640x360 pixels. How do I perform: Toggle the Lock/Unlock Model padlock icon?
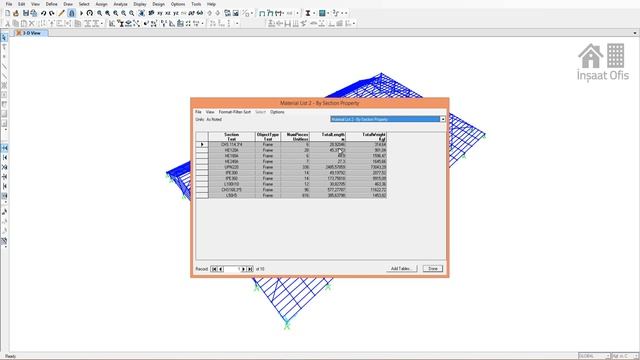point(71,13)
